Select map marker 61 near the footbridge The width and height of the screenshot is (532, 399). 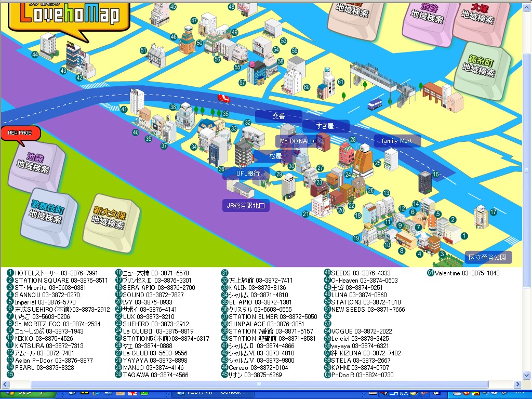(x=341, y=82)
